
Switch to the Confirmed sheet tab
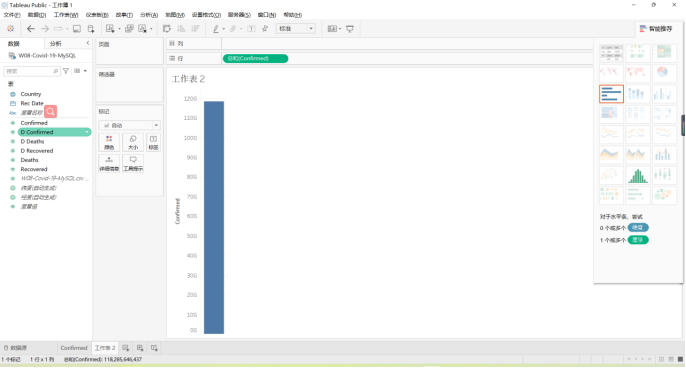74,348
